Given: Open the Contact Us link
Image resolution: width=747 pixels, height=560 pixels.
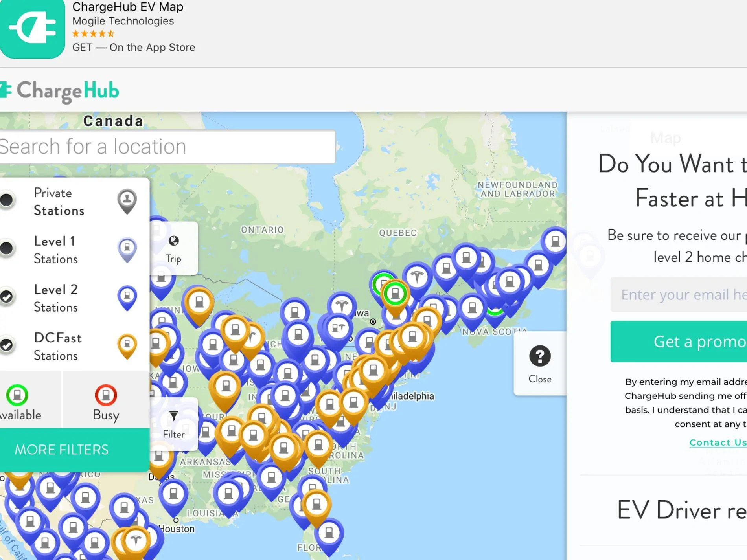Looking at the screenshot, I should [718, 442].
